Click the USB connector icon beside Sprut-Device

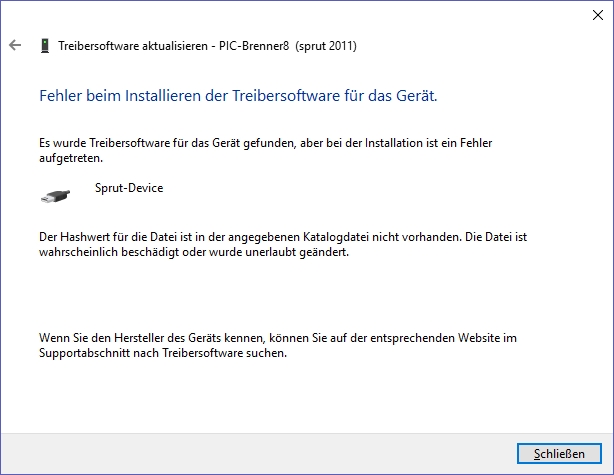coord(55,196)
